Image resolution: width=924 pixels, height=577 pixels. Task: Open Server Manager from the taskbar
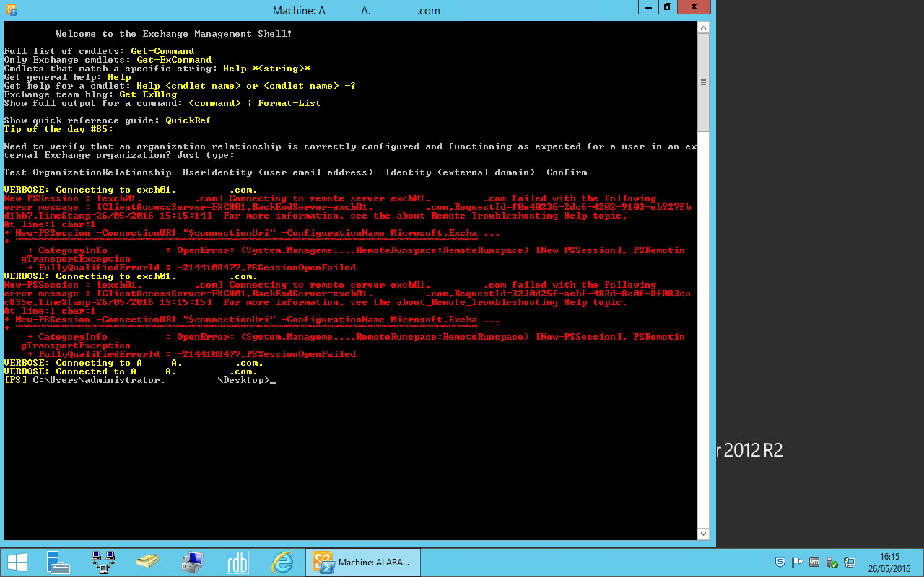pos(58,562)
